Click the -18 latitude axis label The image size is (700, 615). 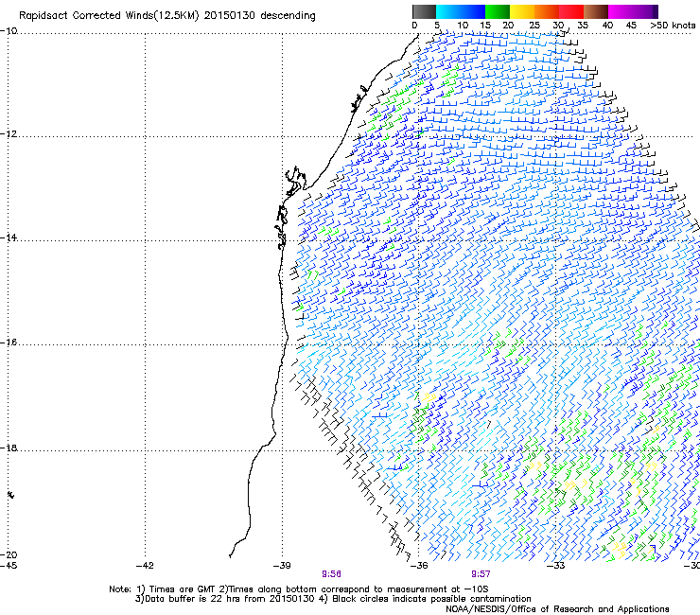(x=9, y=448)
